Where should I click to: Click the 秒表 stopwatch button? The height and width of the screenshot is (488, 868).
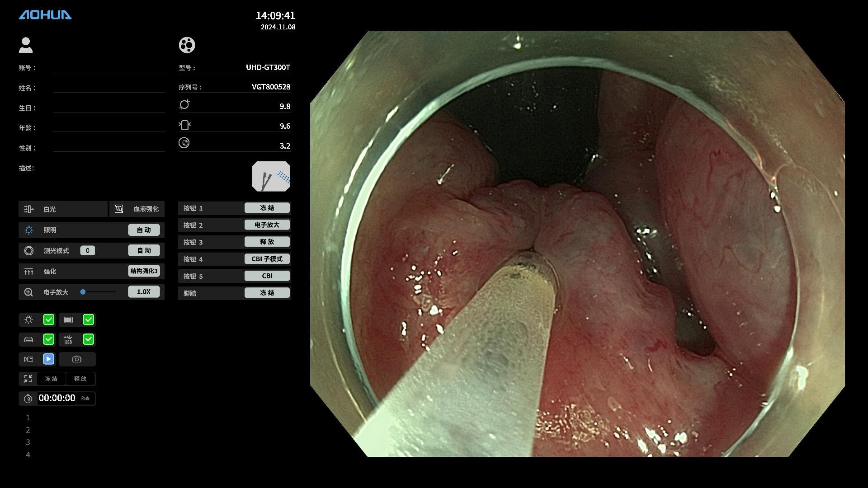click(85, 399)
